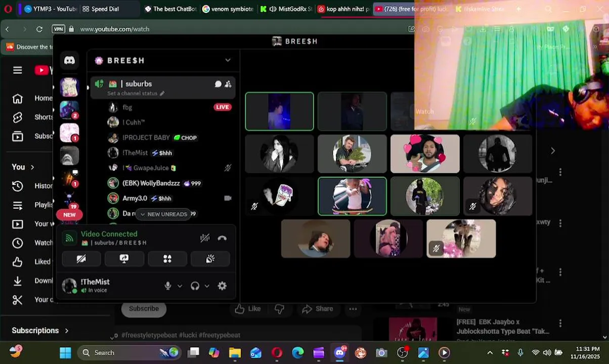This screenshot has height=364, width=609.
Task: Open YouTube Shorts in sidebar
Action: click(x=32, y=117)
